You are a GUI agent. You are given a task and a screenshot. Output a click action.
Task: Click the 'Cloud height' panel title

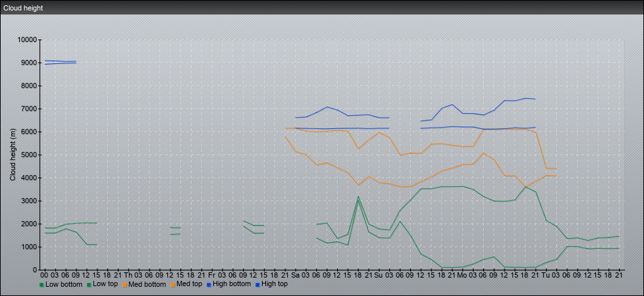23,8
